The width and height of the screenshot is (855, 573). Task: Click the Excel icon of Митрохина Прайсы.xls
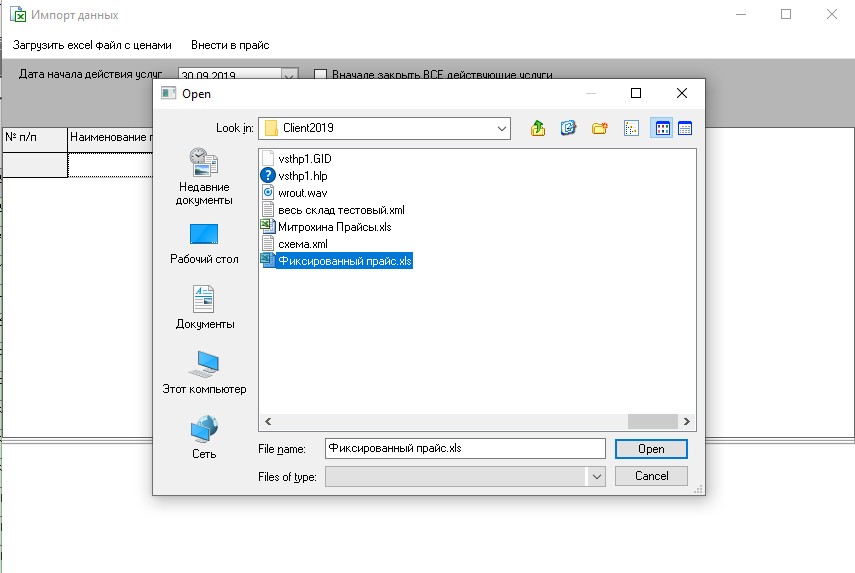tap(267, 226)
